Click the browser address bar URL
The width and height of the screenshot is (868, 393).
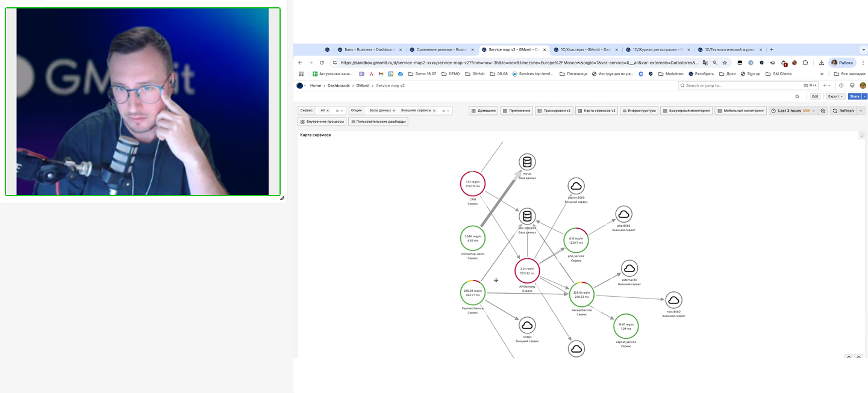tap(519, 63)
